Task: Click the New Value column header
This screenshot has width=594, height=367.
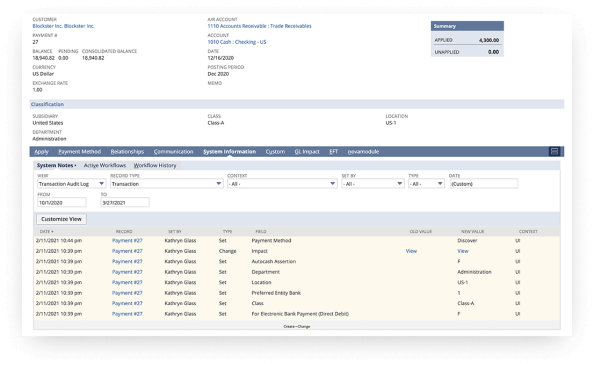Action: 472,231
